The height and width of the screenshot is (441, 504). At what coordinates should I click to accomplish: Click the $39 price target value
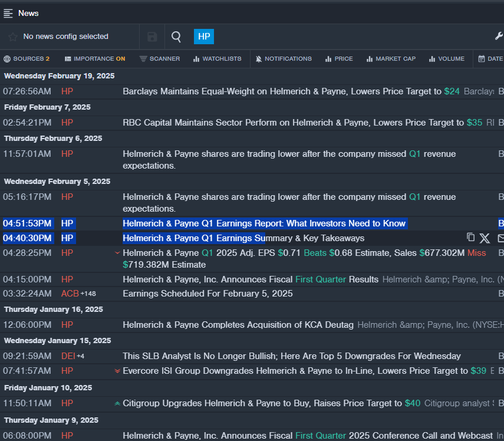tap(478, 371)
